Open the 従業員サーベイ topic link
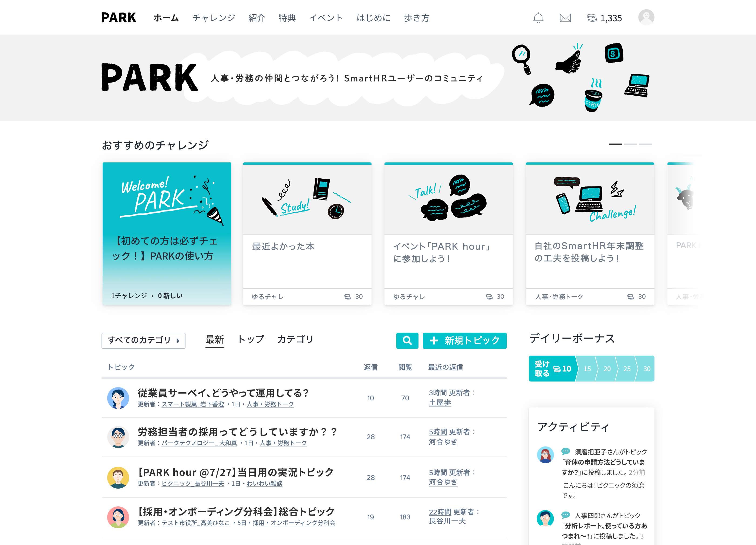The image size is (756, 545). click(x=223, y=393)
